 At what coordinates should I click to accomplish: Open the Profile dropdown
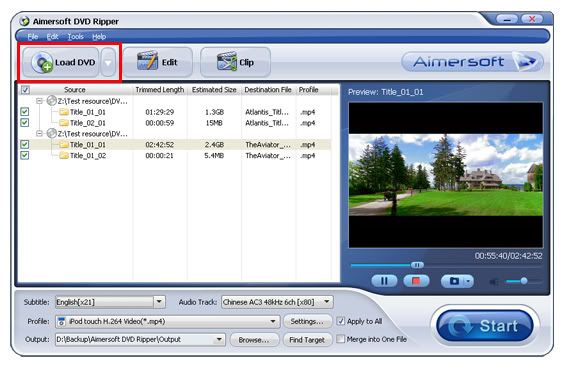(x=273, y=321)
